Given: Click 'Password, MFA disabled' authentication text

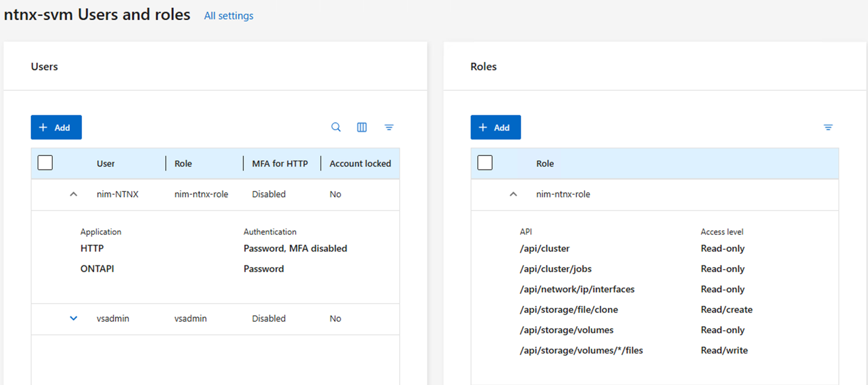Looking at the screenshot, I should pyautogui.click(x=295, y=248).
